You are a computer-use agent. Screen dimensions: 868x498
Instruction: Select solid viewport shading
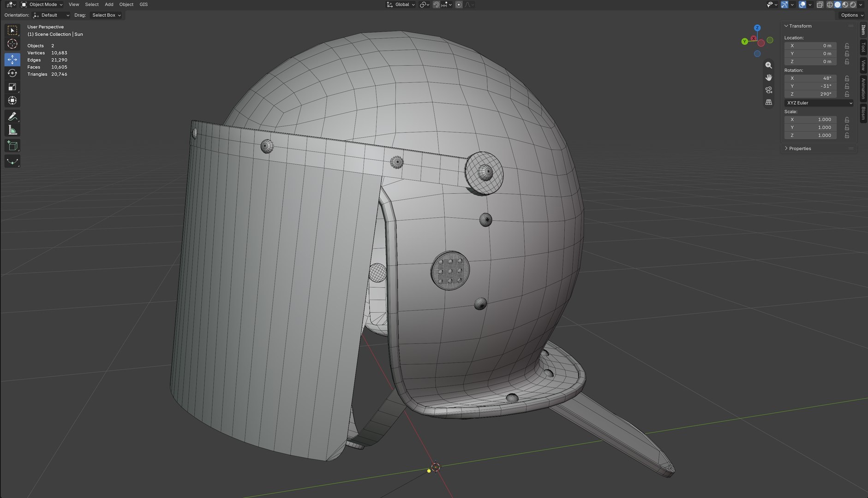838,5
